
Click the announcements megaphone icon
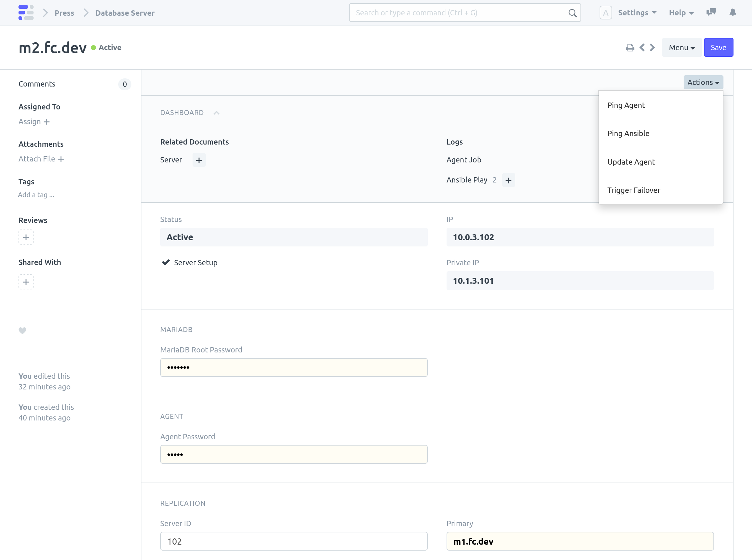click(x=712, y=12)
